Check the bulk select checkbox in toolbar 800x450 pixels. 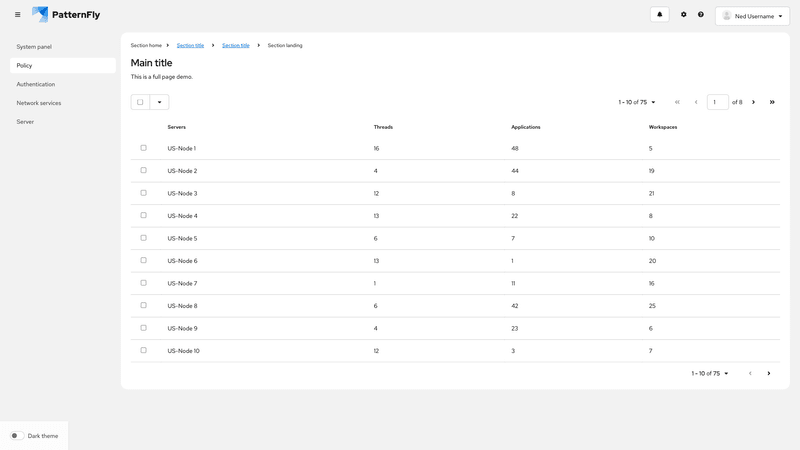pyautogui.click(x=140, y=102)
